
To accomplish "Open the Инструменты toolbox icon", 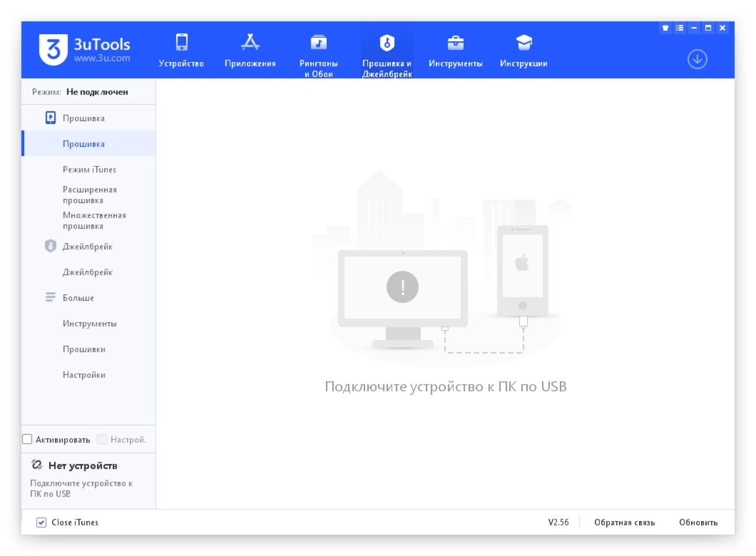I will pos(455,42).
